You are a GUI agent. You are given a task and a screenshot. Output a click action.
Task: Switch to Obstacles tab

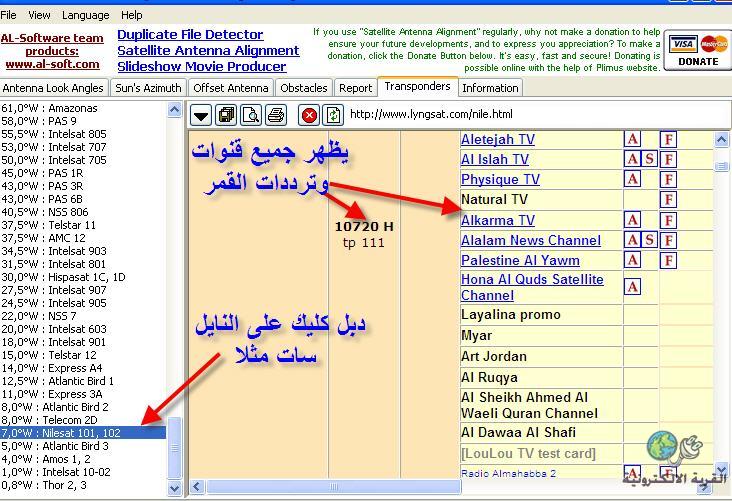point(303,88)
